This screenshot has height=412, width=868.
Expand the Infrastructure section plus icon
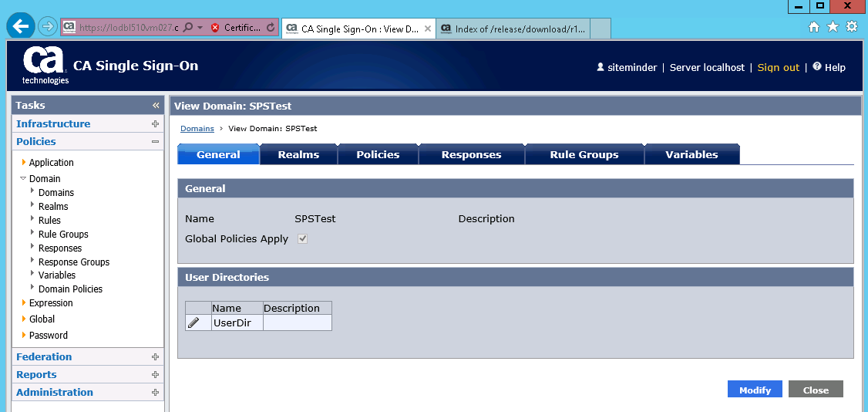(156, 124)
